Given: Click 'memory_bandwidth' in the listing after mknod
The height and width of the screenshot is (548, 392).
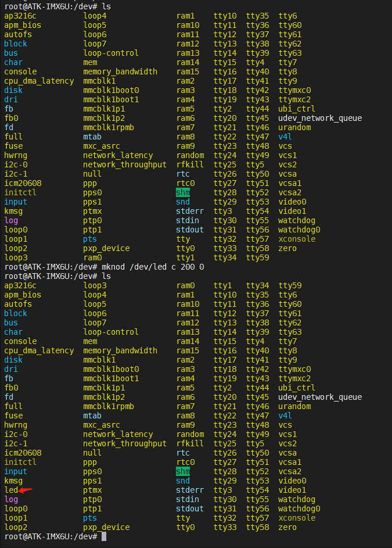Looking at the screenshot, I should (x=120, y=350).
